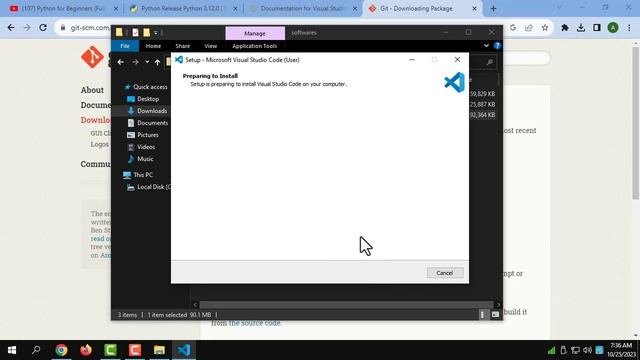Open the VS Code setup taskbar icon
The image size is (640, 360).
184,350
